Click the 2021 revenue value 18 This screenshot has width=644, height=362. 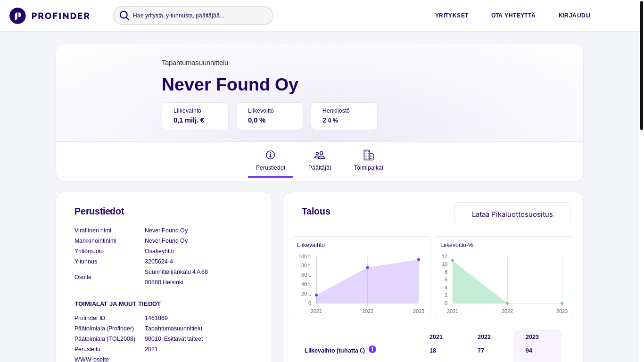(433, 351)
